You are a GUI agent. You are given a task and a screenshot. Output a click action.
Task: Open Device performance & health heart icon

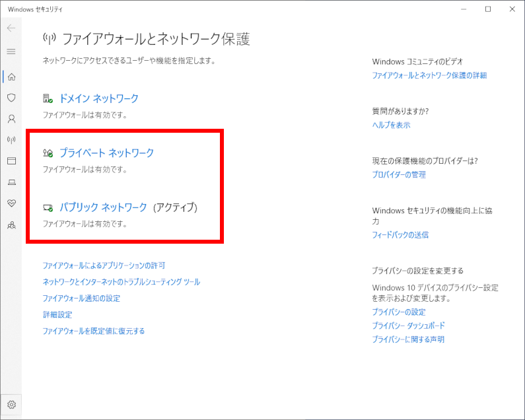pos(11,203)
